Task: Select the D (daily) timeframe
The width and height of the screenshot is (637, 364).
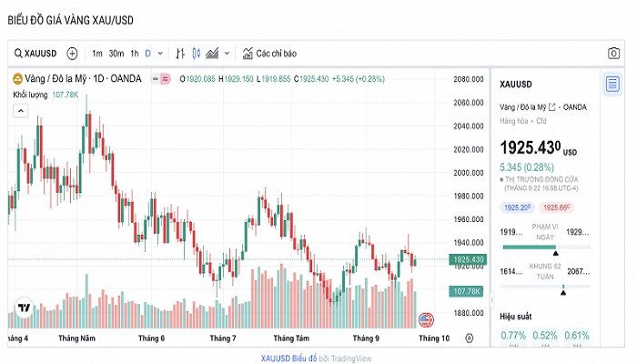Action: click(148, 53)
